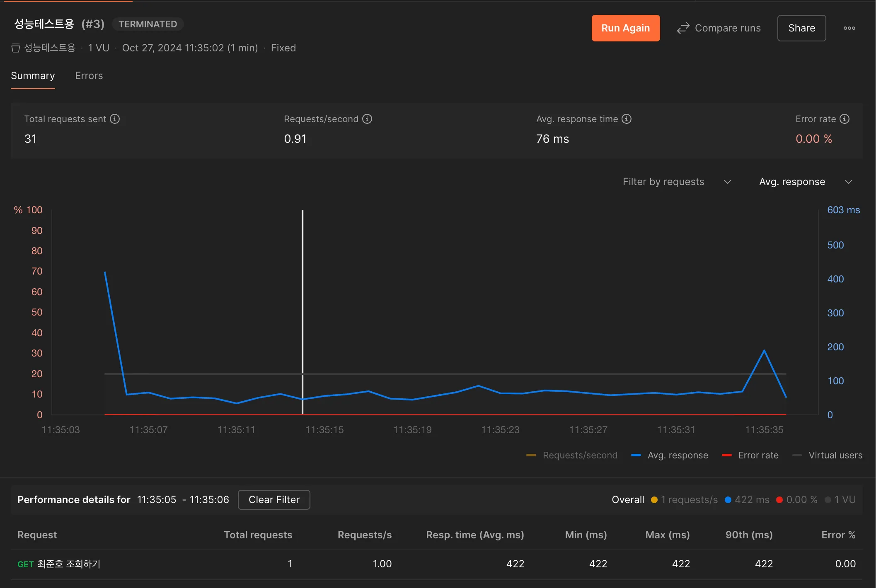Expand the Filter by requests dropdown
Image resolution: width=876 pixels, height=588 pixels.
pos(663,182)
